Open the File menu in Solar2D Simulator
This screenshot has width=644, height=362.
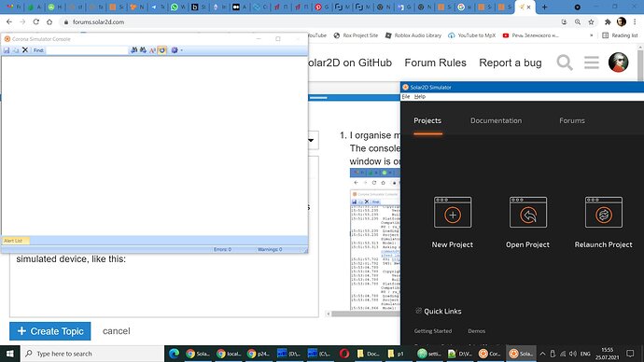(x=406, y=96)
